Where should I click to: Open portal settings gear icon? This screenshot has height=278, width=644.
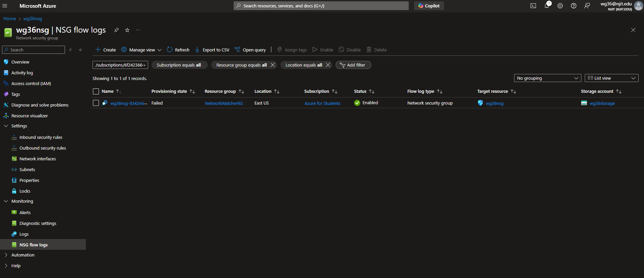click(560, 6)
